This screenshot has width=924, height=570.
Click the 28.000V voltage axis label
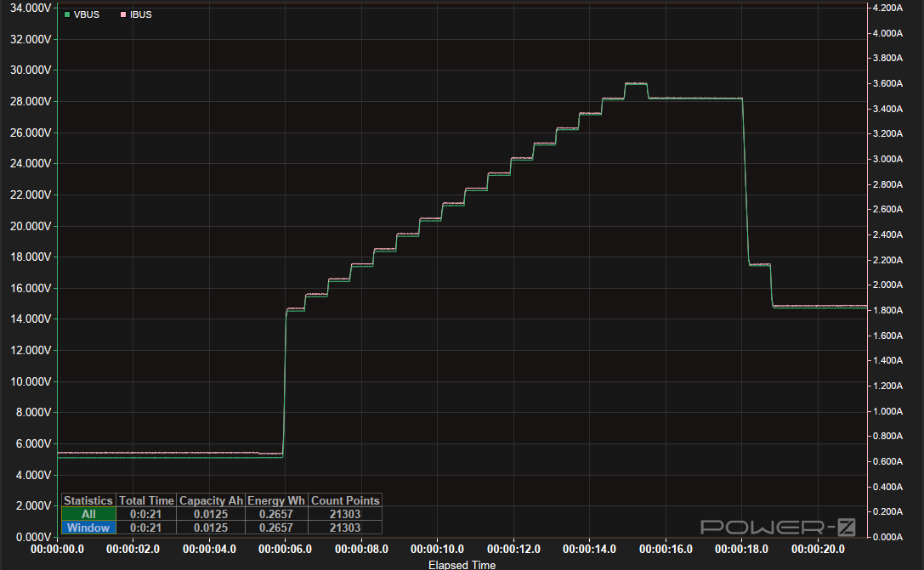pos(31,101)
